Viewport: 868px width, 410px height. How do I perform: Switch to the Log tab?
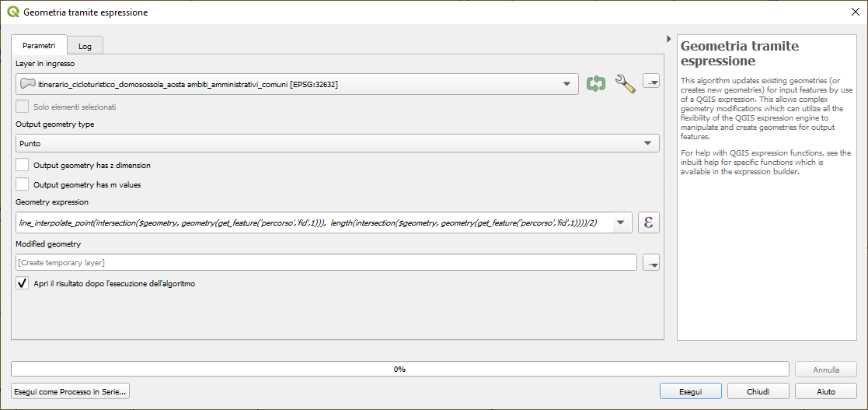(x=85, y=47)
